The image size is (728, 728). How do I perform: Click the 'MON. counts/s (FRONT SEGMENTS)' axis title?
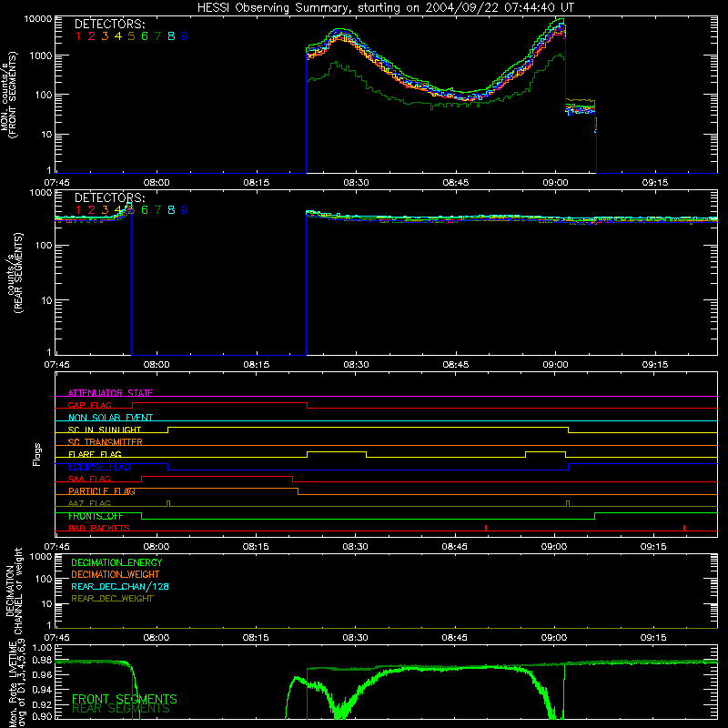(x=9, y=96)
